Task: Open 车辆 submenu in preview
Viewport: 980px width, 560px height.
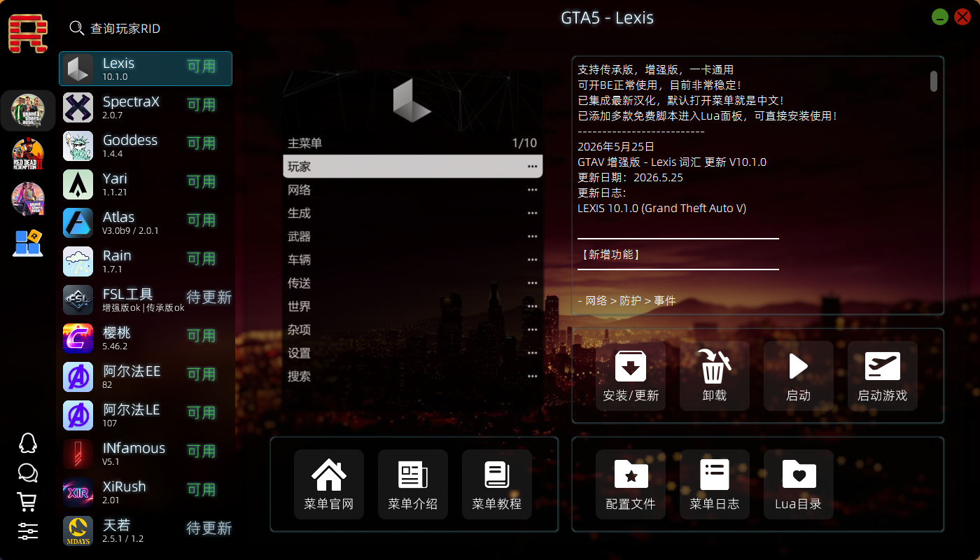Action: (x=413, y=260)
